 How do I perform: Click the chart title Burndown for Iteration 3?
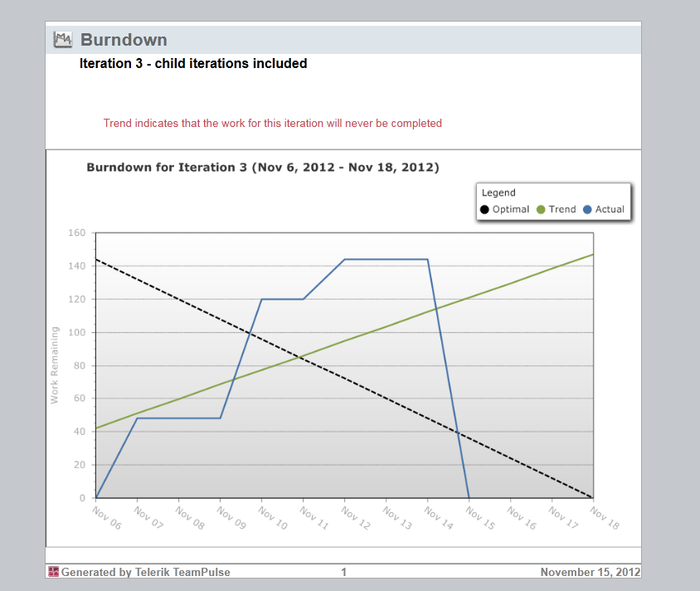click(x=263, y=168)
